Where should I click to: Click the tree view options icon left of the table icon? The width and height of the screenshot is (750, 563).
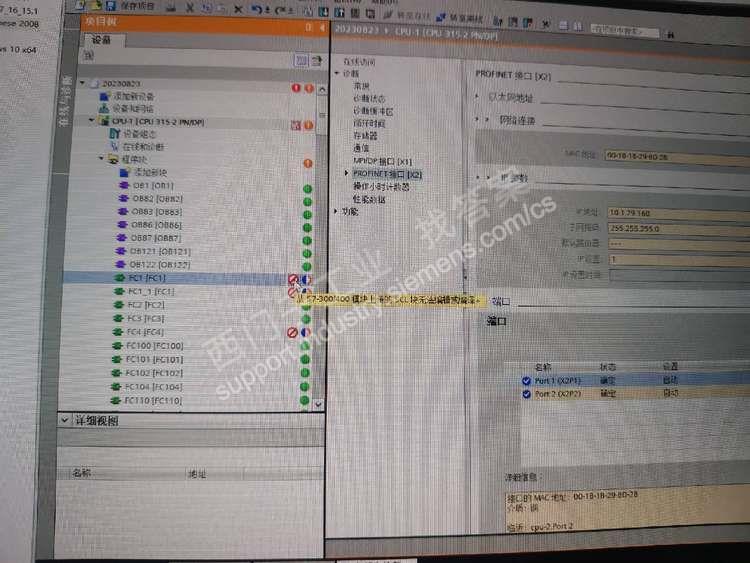[x=301, y=60]
